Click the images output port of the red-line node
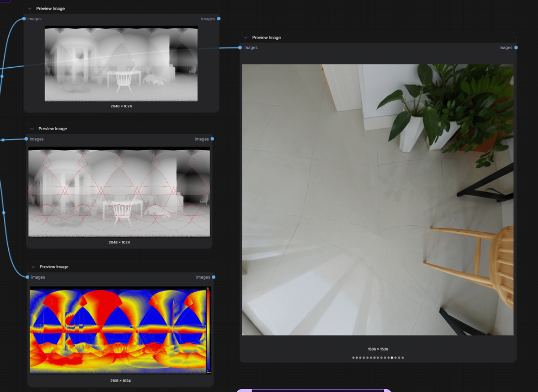Screen dimensions: 538x392 pos(213,139)
